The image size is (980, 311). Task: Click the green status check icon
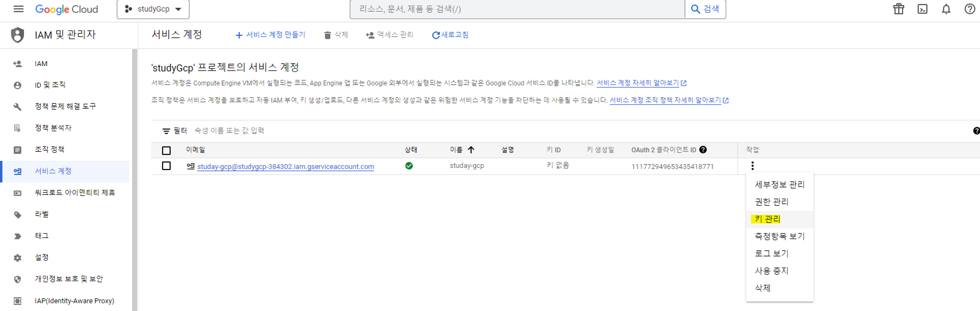pos(409,166)
